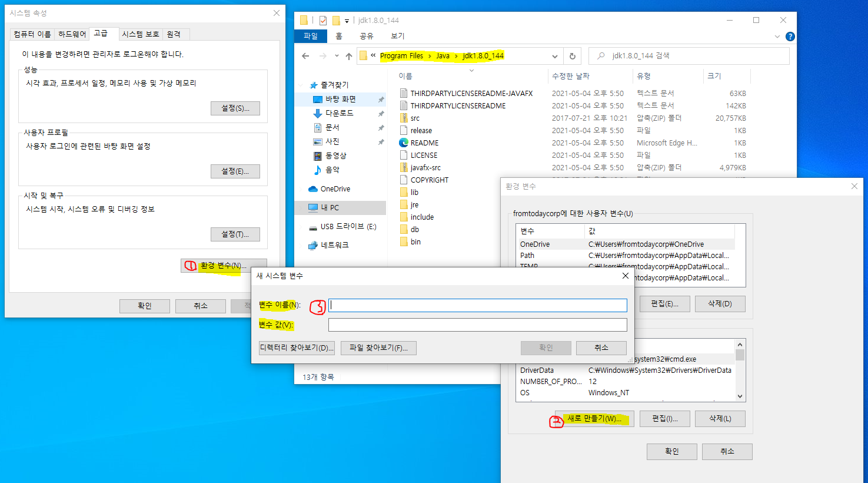Click the quick access properties checkmark icon
This screenshot has width=868, height=483.
tap(322, 21)
